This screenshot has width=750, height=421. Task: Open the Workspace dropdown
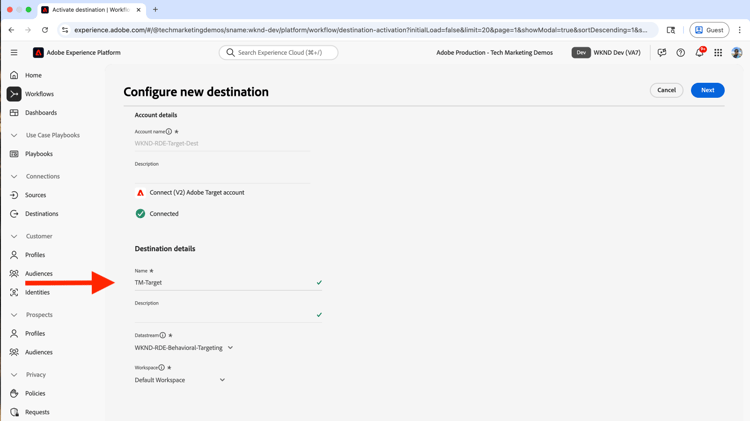tap(180, 380)
